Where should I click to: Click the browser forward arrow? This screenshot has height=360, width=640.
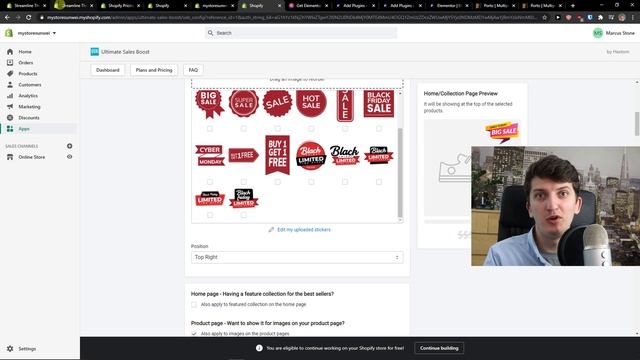point(18,18)
